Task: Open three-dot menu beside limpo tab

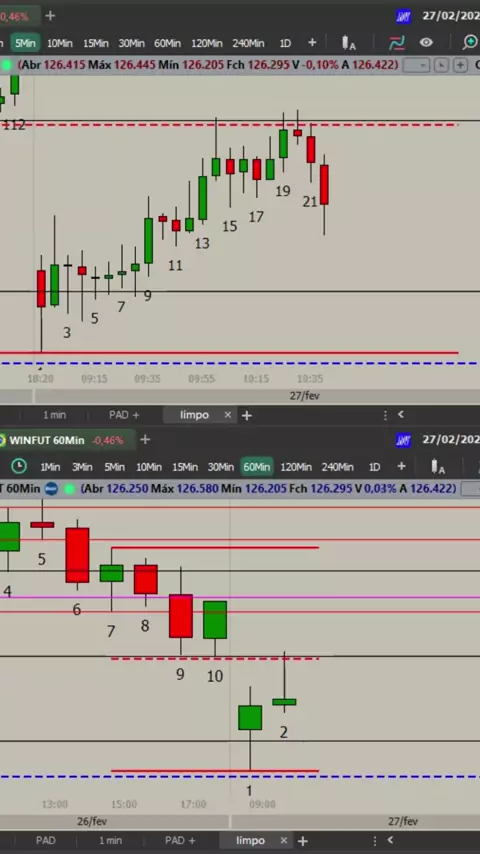Action: pyautogui.click(x=385, y=415)
